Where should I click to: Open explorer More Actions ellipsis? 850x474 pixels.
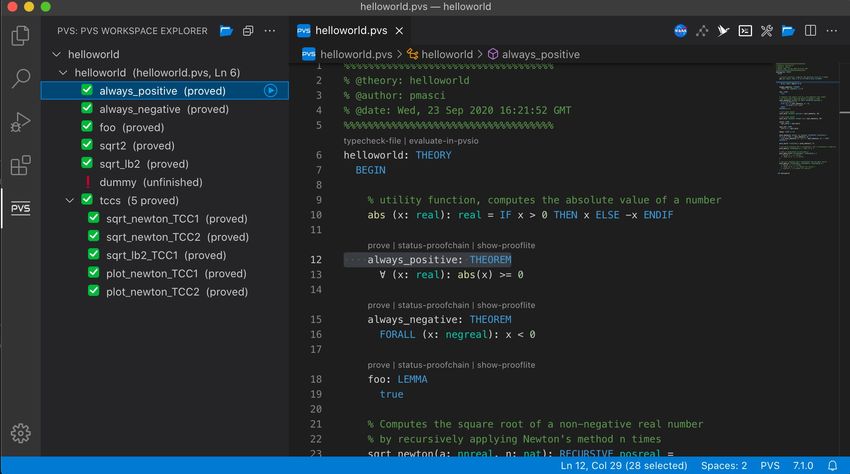(269, 31)
